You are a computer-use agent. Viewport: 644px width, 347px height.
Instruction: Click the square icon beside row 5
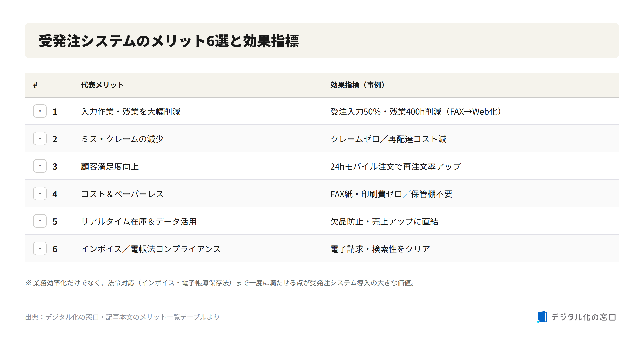click(x=40, y=221)
